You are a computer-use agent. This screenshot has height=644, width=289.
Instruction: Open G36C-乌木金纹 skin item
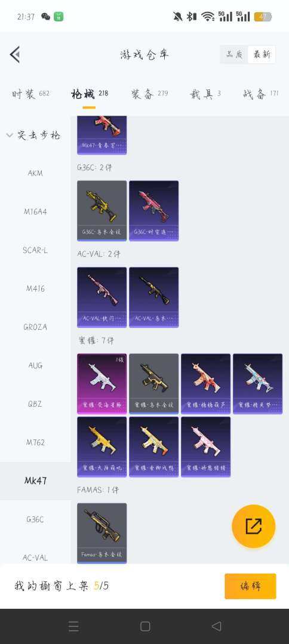click(x=102, y=210)
